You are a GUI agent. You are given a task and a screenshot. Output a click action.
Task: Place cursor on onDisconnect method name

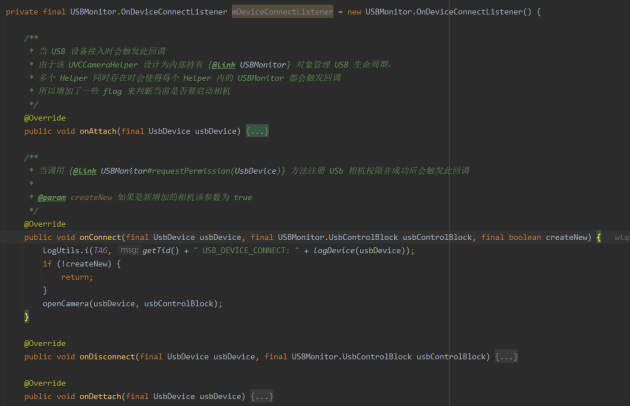pos(107,357)
